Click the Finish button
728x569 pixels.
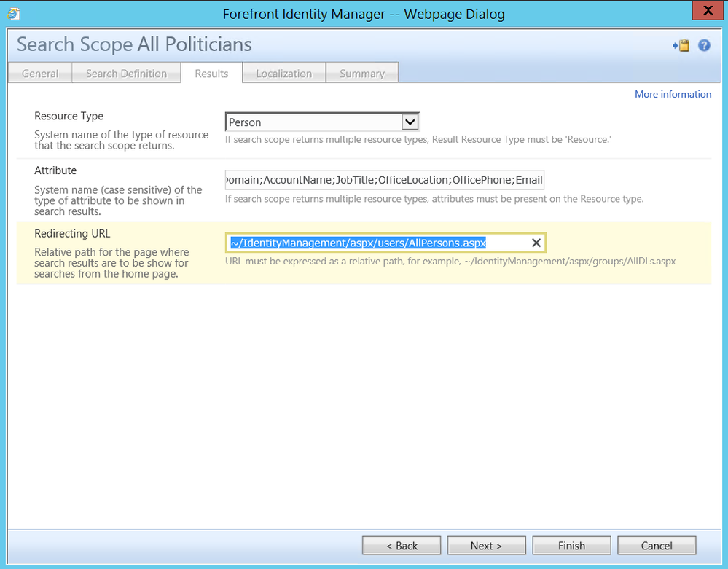click(x=571, y=546)
